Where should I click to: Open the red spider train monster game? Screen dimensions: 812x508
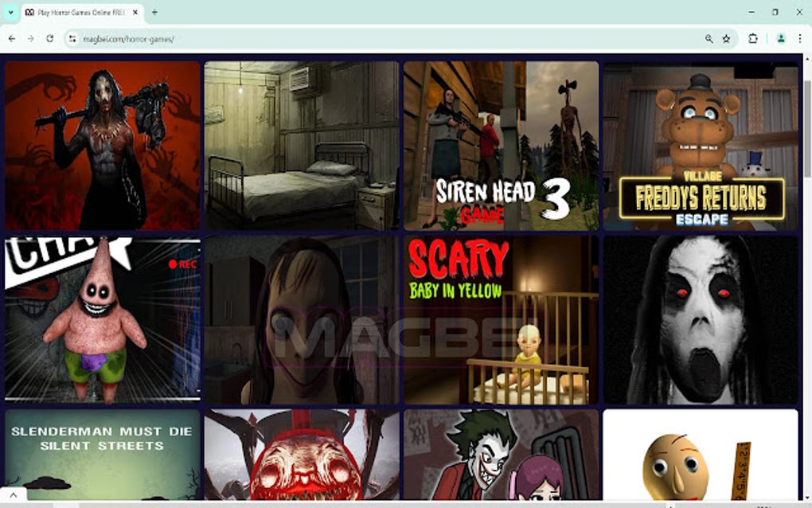click(x=302, y=455)
